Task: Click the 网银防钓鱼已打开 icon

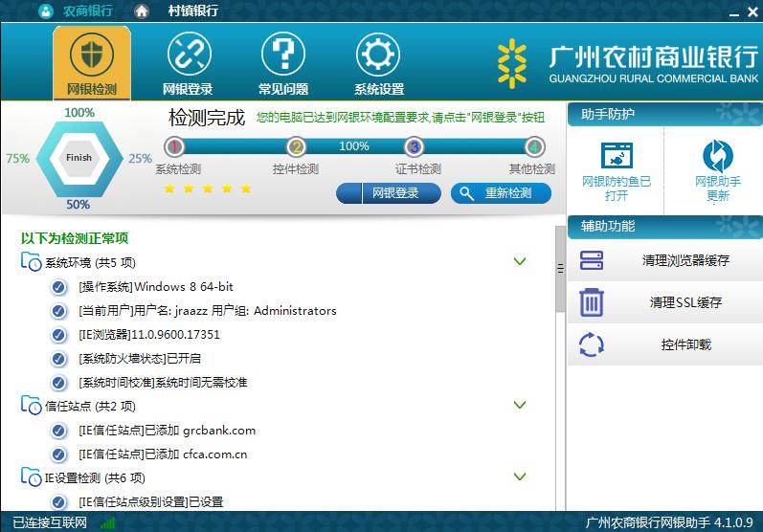Action: (617, 156)
